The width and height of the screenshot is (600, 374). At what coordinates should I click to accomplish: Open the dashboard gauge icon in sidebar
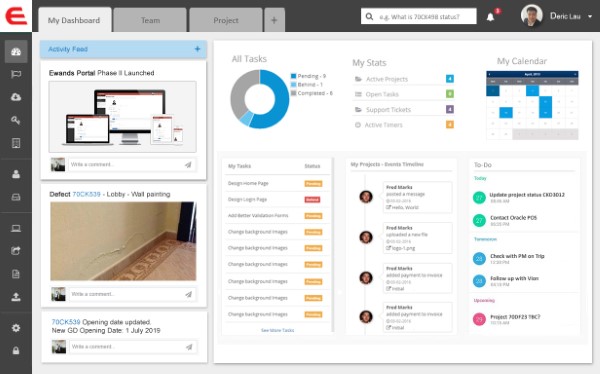pos(16,51)
